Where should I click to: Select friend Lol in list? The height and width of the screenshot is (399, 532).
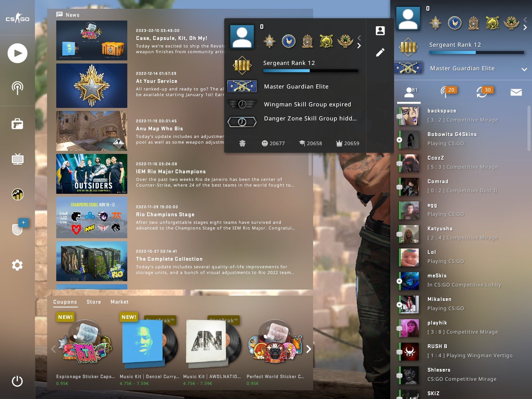click(461, 257)
